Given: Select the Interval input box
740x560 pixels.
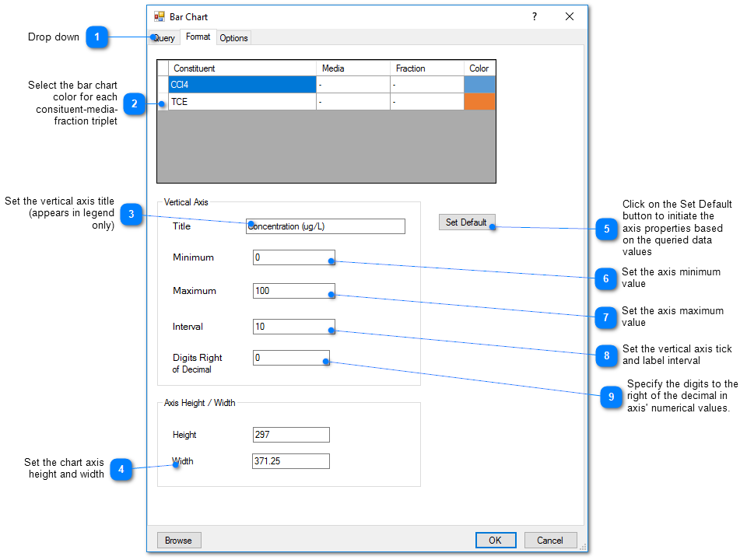Looking at the screenshot, I should click(293, 327).
